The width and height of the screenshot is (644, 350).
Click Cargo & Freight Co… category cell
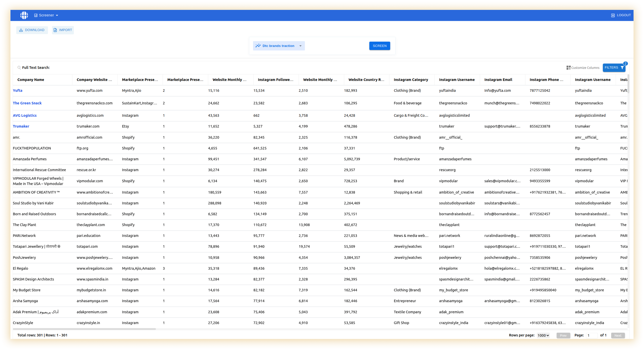pyautogui.click(x=411, y=115)
